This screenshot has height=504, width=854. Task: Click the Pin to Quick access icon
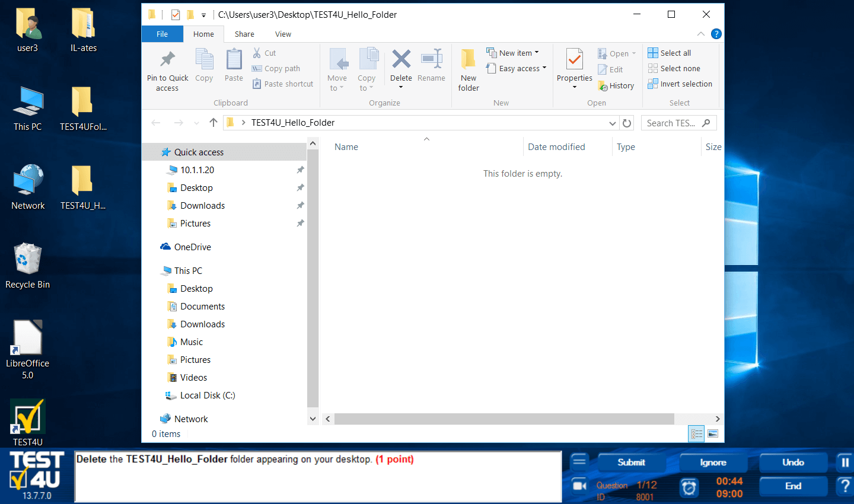tap(167, 59)
